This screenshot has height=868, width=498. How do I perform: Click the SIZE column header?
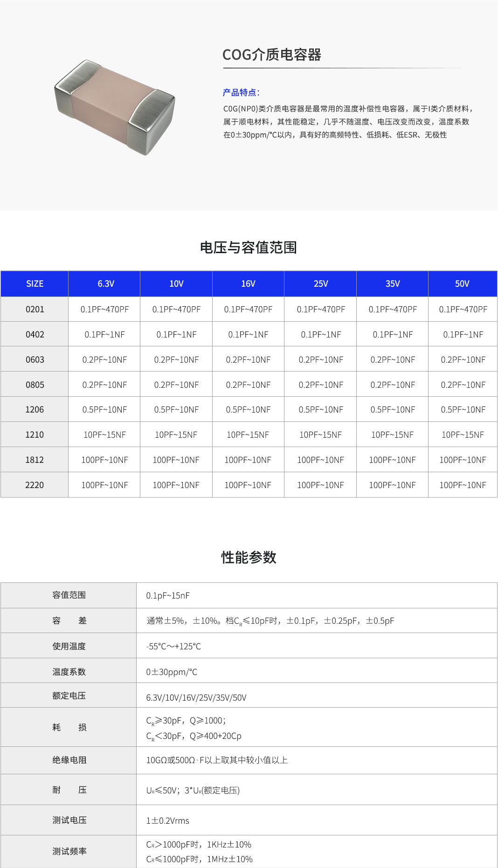point(35,283)
